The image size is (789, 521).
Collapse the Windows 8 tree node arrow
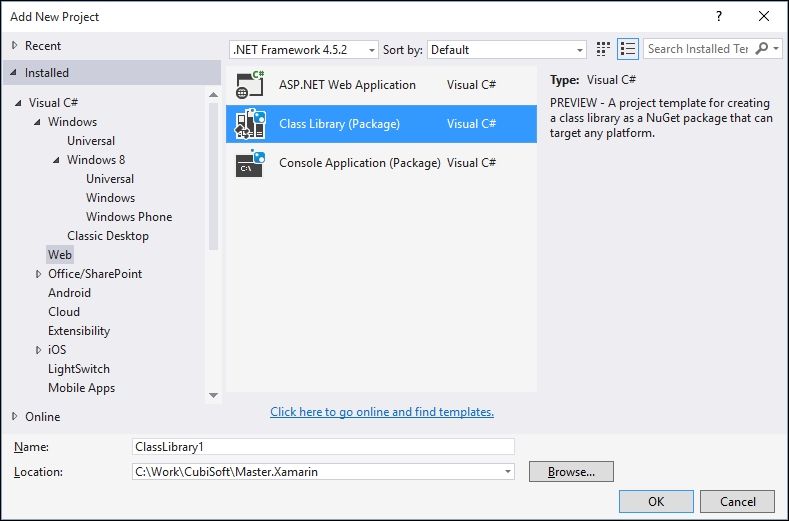point(56,160)
